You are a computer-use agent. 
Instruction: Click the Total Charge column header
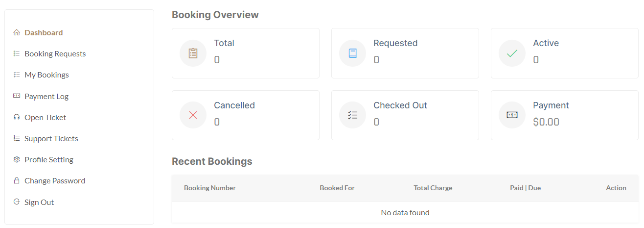point(433,188)
